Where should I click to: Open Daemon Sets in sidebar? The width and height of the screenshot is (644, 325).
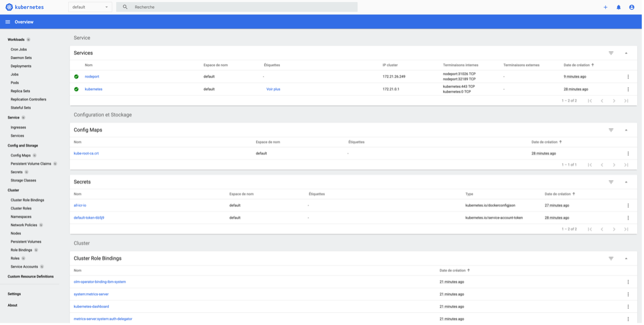(21, 58)
